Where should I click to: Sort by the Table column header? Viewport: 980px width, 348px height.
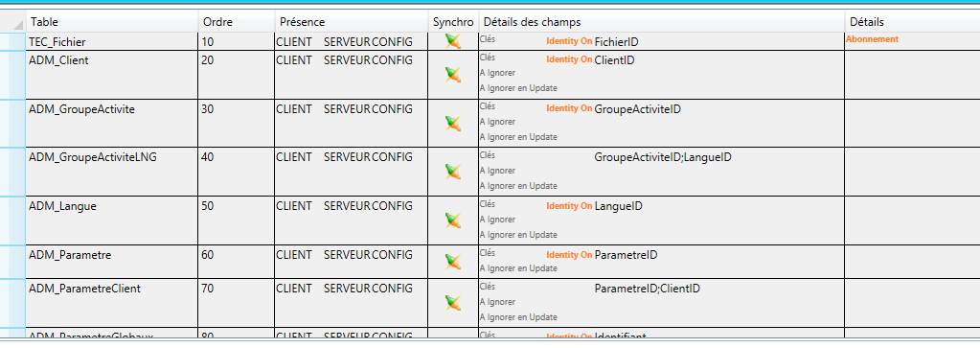pos(112,22)
